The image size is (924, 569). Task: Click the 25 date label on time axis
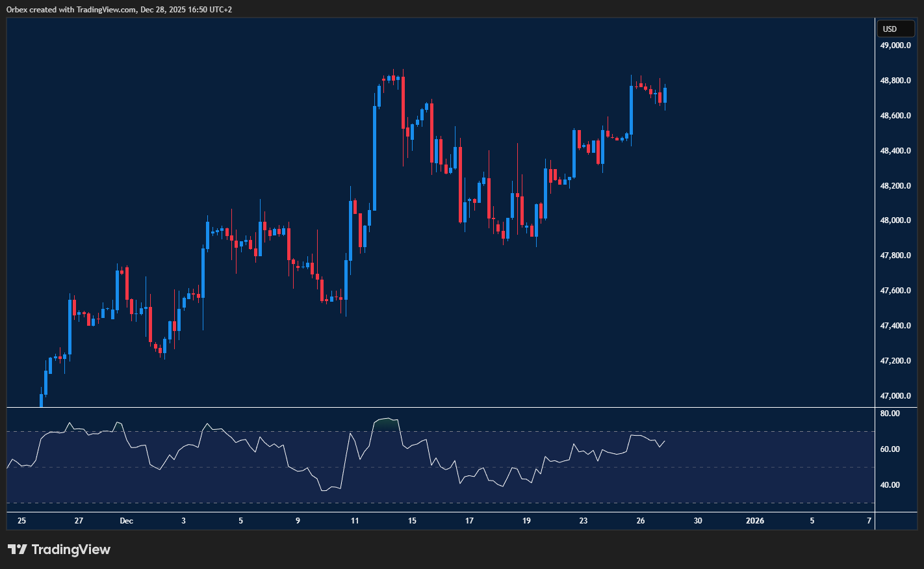coord(22,521)
